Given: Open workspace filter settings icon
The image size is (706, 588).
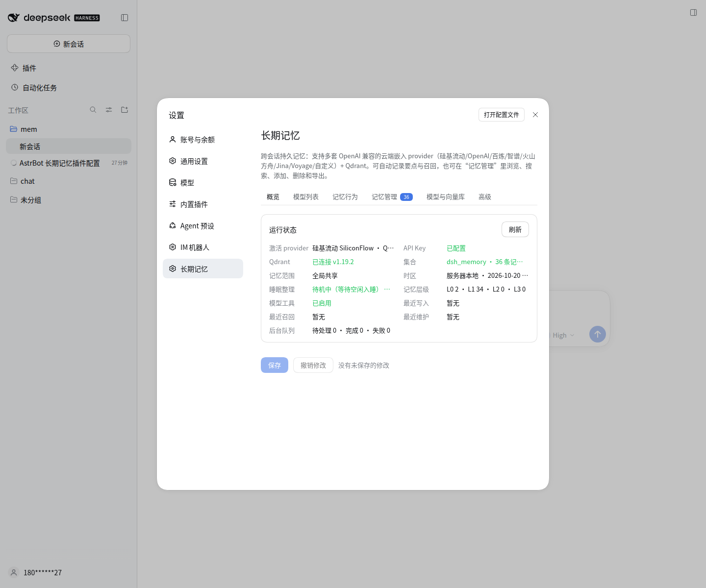Looking at the screenshot, I should pos(109,110).
